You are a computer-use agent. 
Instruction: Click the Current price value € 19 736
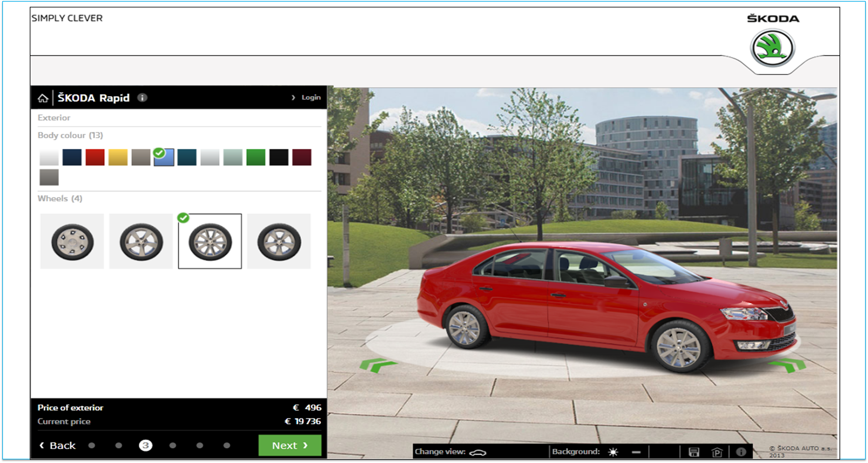pyautogui.click(x=303, y=421)
